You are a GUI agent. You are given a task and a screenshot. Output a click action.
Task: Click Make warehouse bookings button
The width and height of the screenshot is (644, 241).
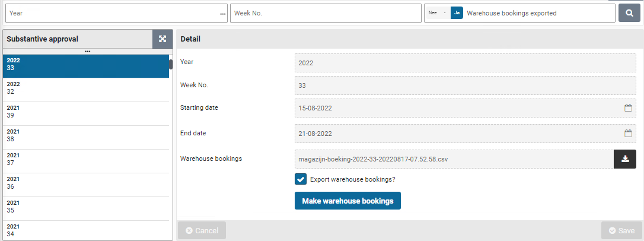347,201
